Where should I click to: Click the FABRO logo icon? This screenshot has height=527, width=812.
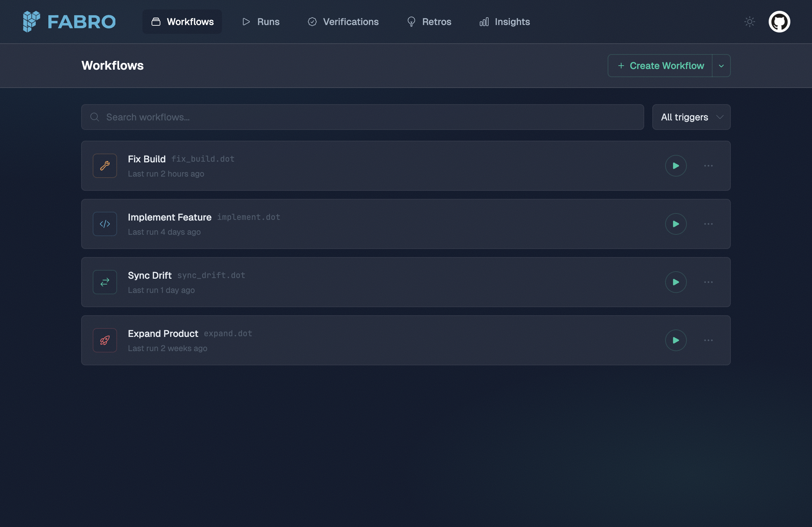(32, 22)
